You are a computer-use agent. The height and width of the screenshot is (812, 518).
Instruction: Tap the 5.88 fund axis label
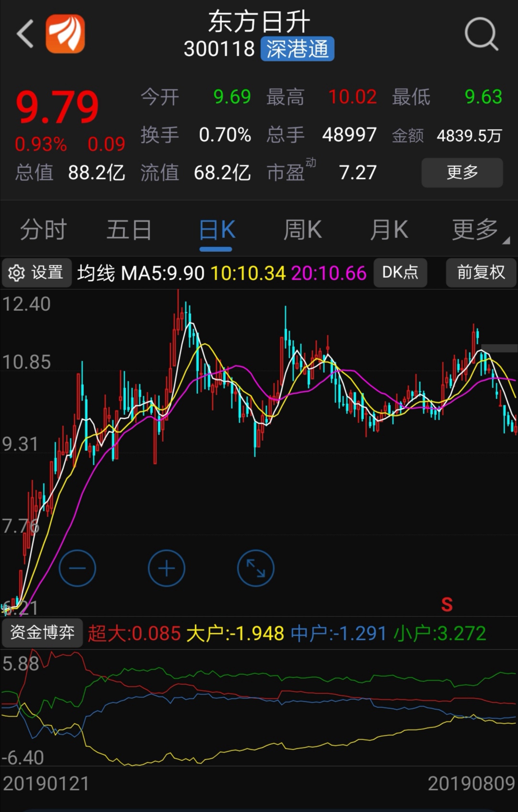[20, 664]
